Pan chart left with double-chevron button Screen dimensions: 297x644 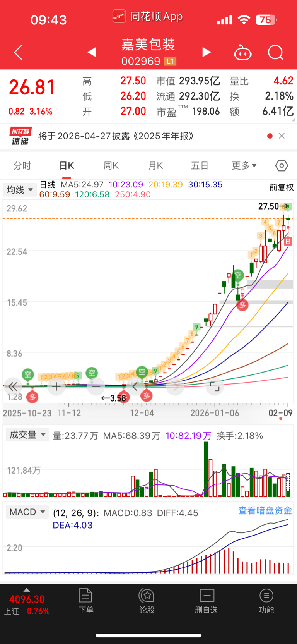[x=12, y=386]
